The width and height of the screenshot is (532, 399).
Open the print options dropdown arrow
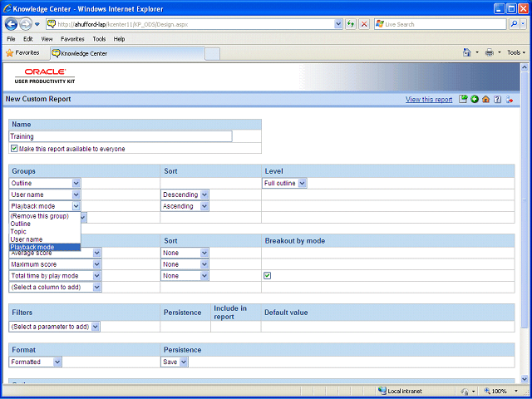(x=499, y=52)
